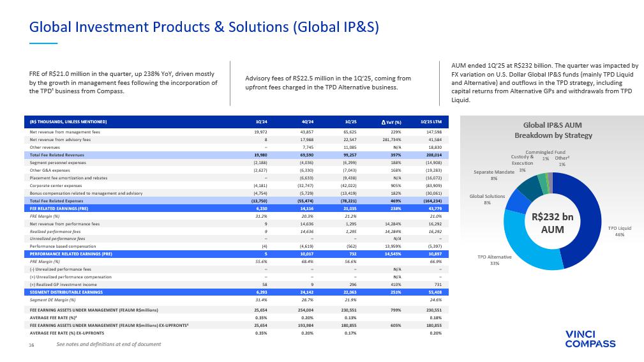Select the 'Δ YoY (%)' column header
This screenshot has width=644, height=362.
pos(391,122)
